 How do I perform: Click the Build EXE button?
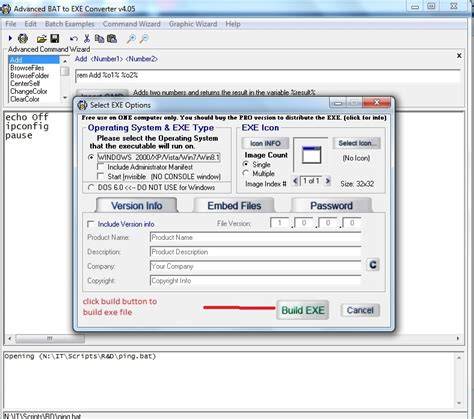pos(303,310)
